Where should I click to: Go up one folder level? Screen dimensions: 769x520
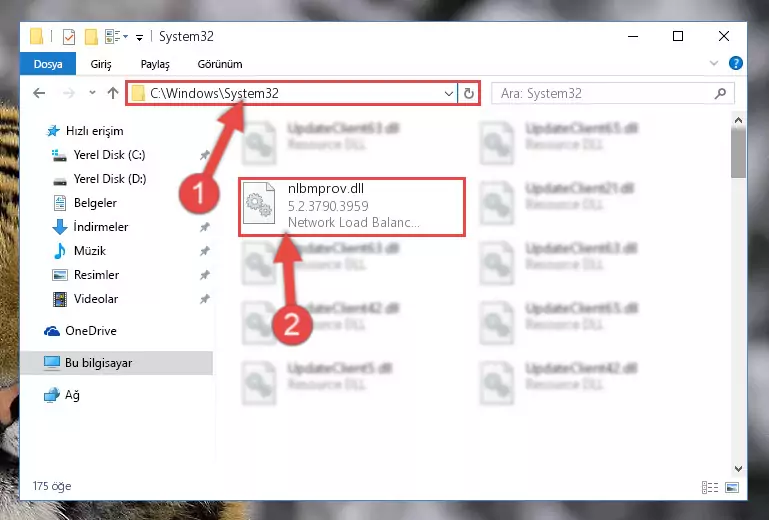[113, 93]
